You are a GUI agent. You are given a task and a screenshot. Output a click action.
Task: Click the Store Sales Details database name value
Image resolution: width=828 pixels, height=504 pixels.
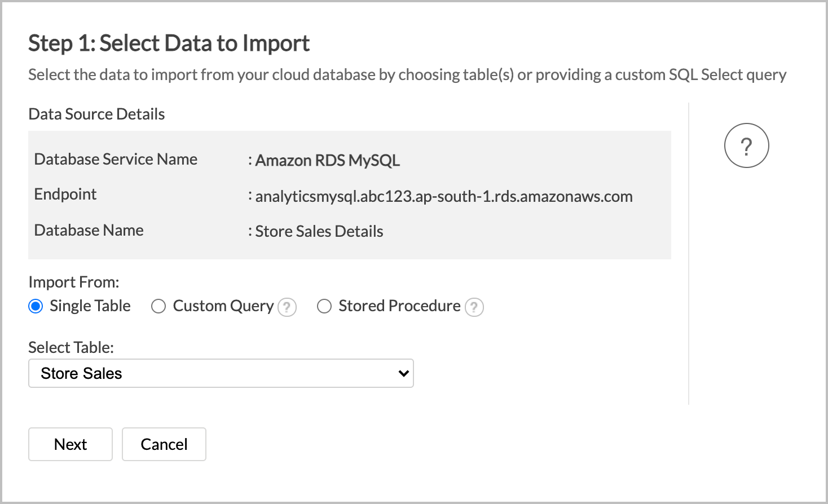(319, 231)
